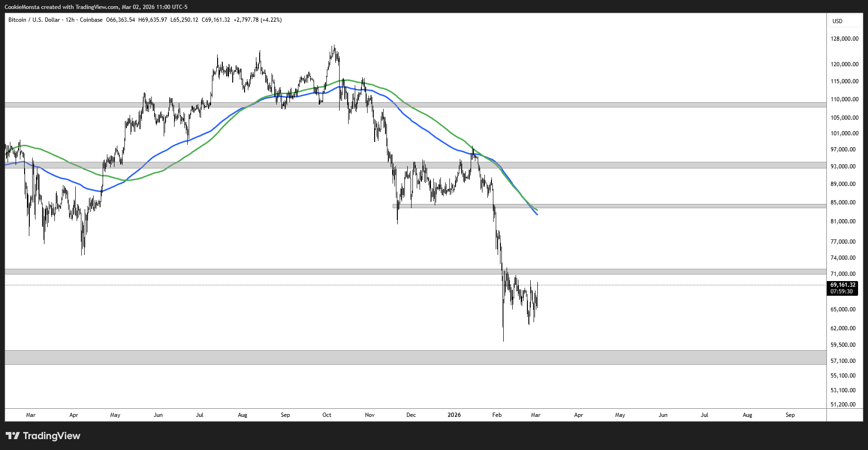Click the 07:59:30 candle countdown timer
Screen dimensions: 868x450
(842, 291)
